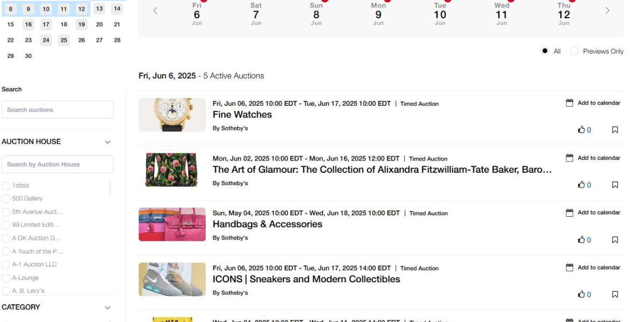This screenshot has width=644, height=322.
Task: Add Handbags & Accessories to calendar link
Action: [x=599, y=213]
